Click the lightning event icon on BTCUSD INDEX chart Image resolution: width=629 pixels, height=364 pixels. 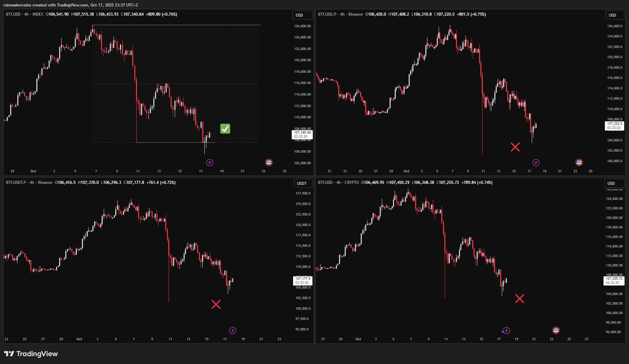pos(210,162)
